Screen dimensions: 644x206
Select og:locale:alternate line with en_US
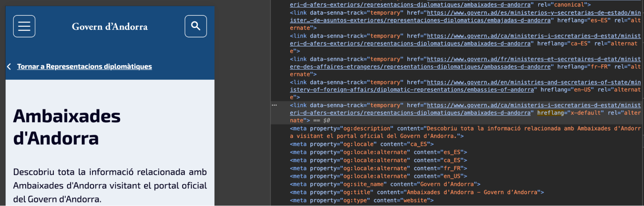coord(379,176)
